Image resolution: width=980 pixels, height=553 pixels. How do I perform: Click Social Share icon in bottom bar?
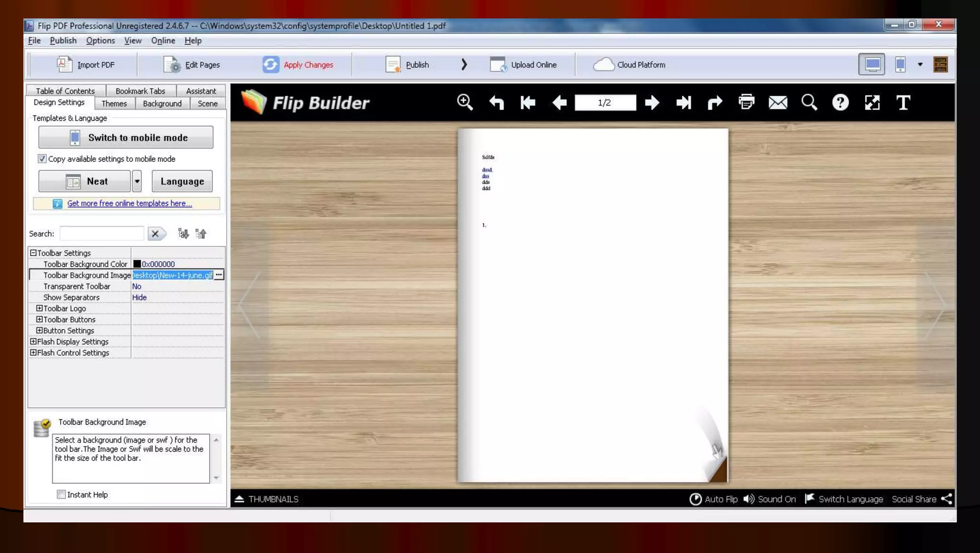[946, 499]
